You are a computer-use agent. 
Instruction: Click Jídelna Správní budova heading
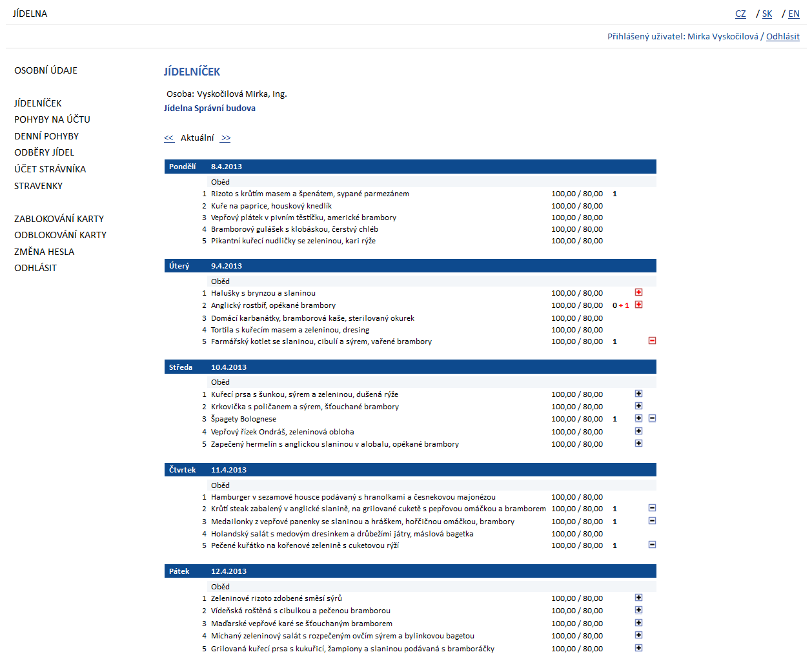tap(210, 108)
